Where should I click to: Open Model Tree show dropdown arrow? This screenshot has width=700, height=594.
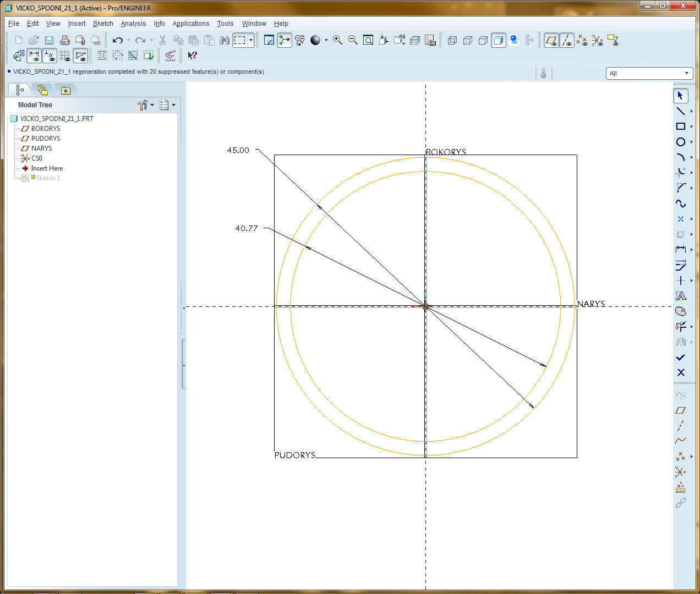(174, 105)
